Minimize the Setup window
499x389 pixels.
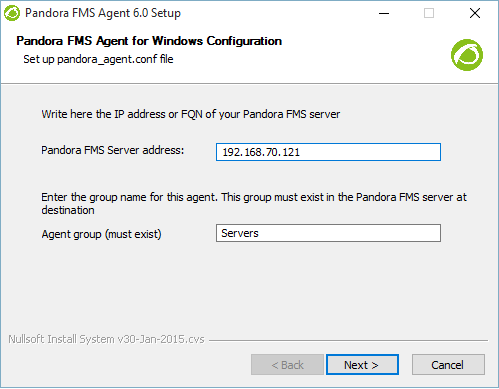click(x=384, y=13)
